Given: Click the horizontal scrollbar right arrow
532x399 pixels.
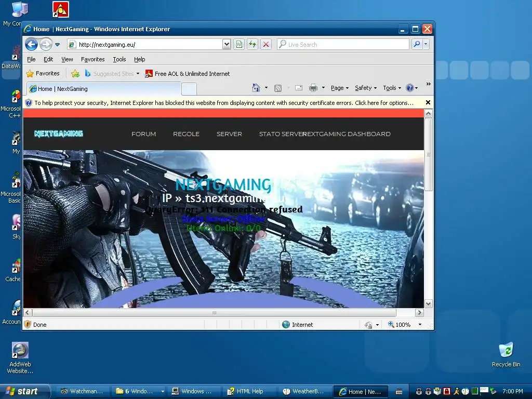Looking at the screenshot, I should (419, 312).
